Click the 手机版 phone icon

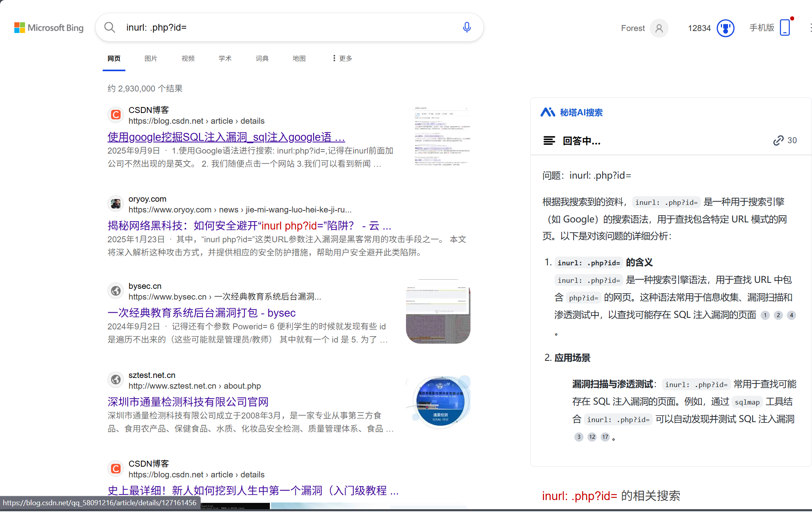pyautogui.click(x=784, y=27)
